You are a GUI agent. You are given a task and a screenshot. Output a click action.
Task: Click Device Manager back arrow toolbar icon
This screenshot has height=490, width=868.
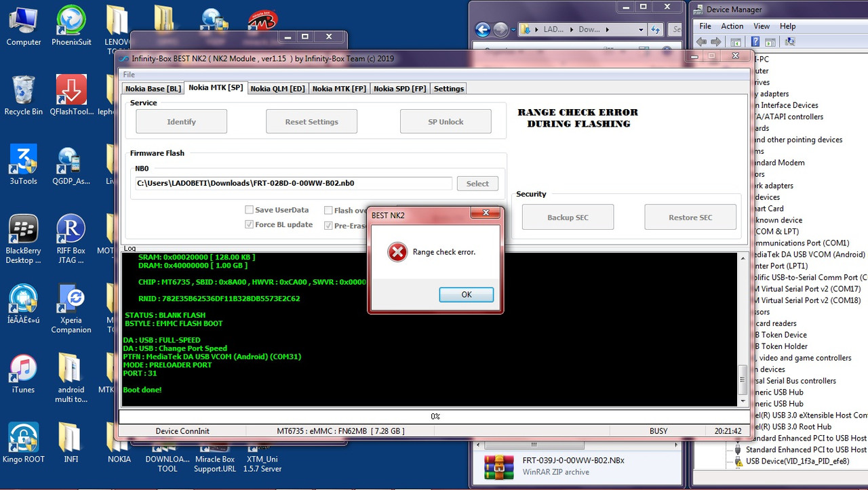(x=702, y=41)
